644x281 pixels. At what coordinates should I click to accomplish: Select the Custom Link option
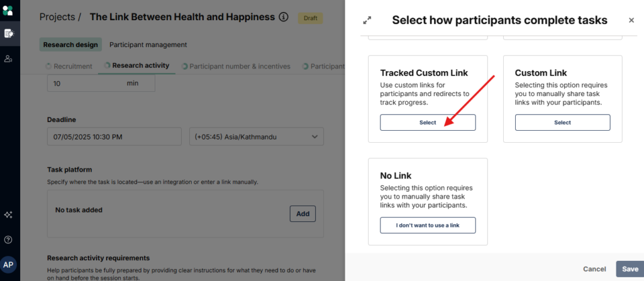pos(562,123)
